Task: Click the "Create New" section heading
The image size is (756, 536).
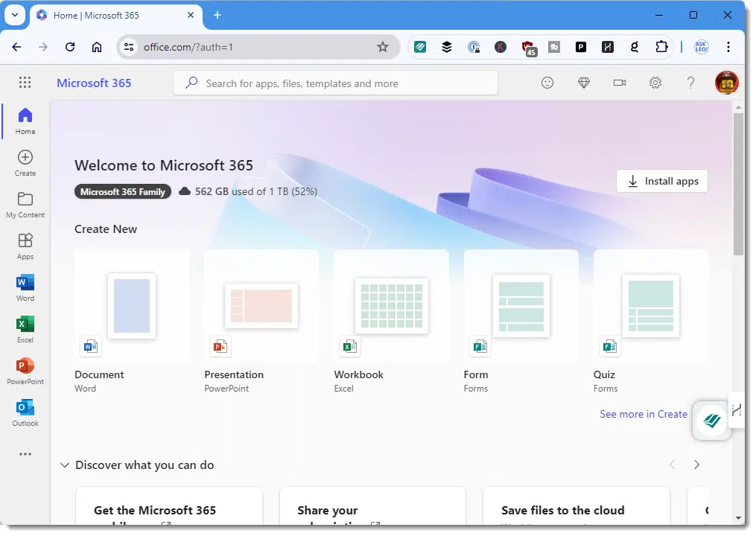Action: [x=106, y=229]
